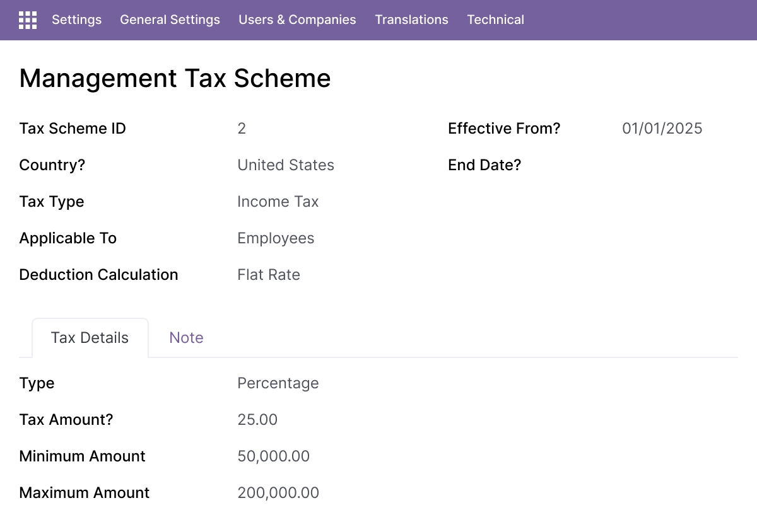Click the Maximum Amount label
The height and width of the screenshot is (532, 757).
[x=85, y=493]
